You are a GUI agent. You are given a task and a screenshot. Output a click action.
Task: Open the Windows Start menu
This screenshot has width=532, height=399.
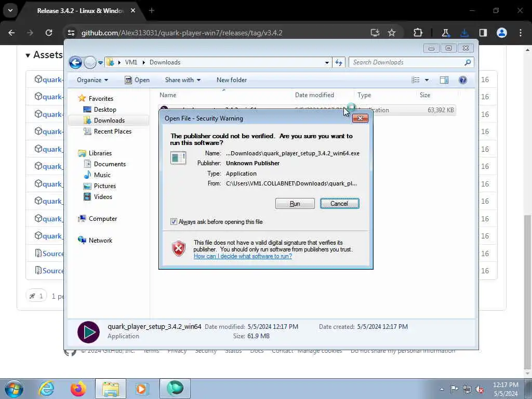click(x=14, y=389)
